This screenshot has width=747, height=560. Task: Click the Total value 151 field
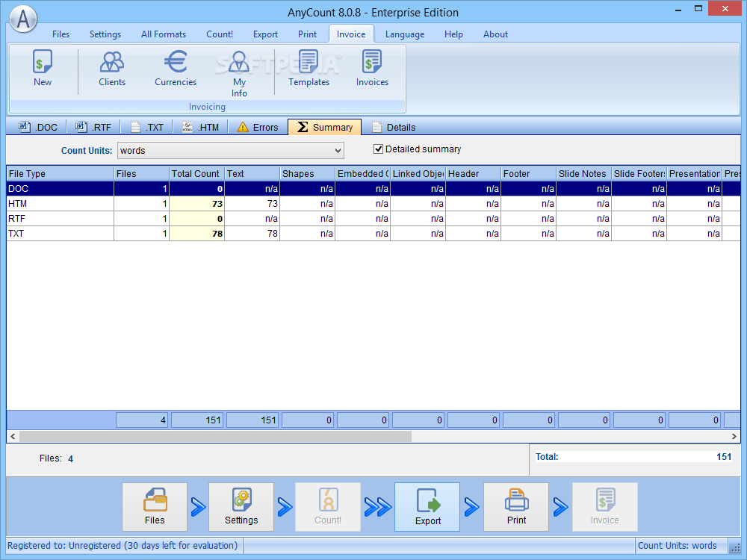point(634,457)
